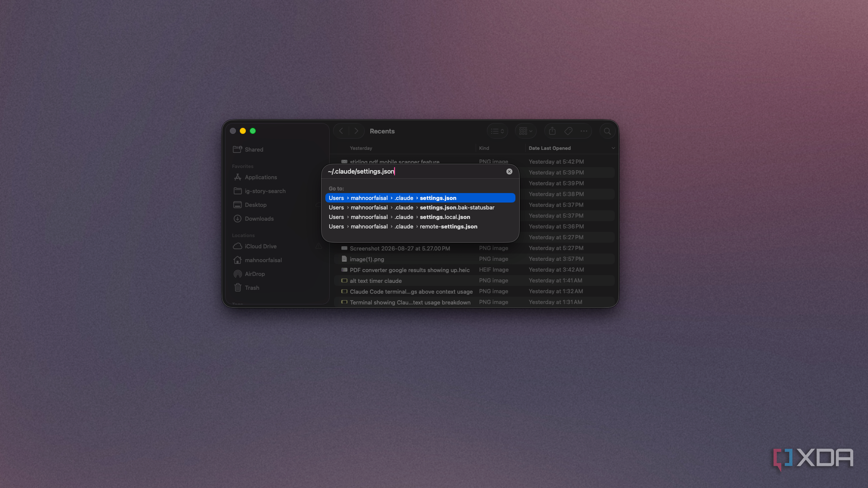The width and height of the screenshot is (868, 488).
Task: Open the More actions ellipsis menu
Action: tap(584, 131)
